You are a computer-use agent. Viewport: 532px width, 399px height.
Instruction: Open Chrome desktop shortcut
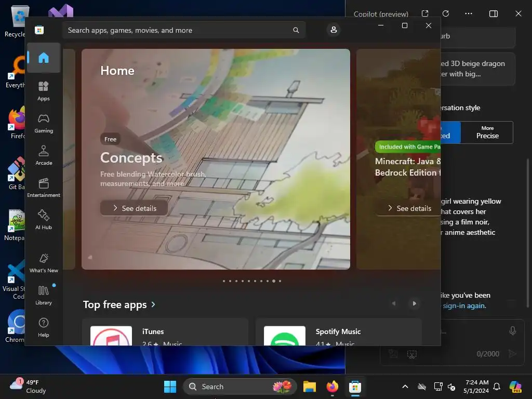(x=15, y=326)
